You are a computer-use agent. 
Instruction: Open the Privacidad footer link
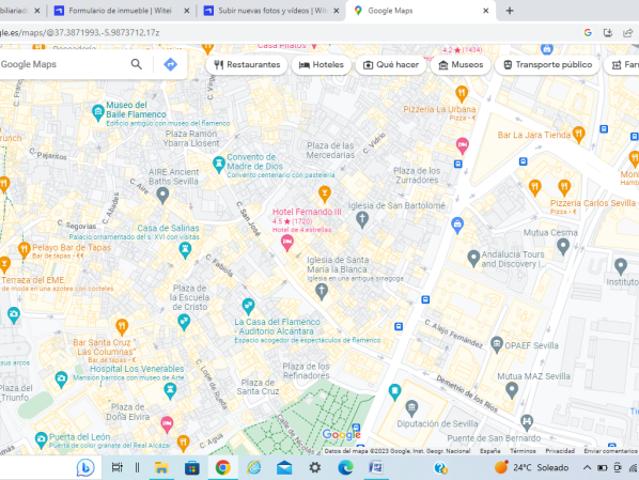point(560,451)
